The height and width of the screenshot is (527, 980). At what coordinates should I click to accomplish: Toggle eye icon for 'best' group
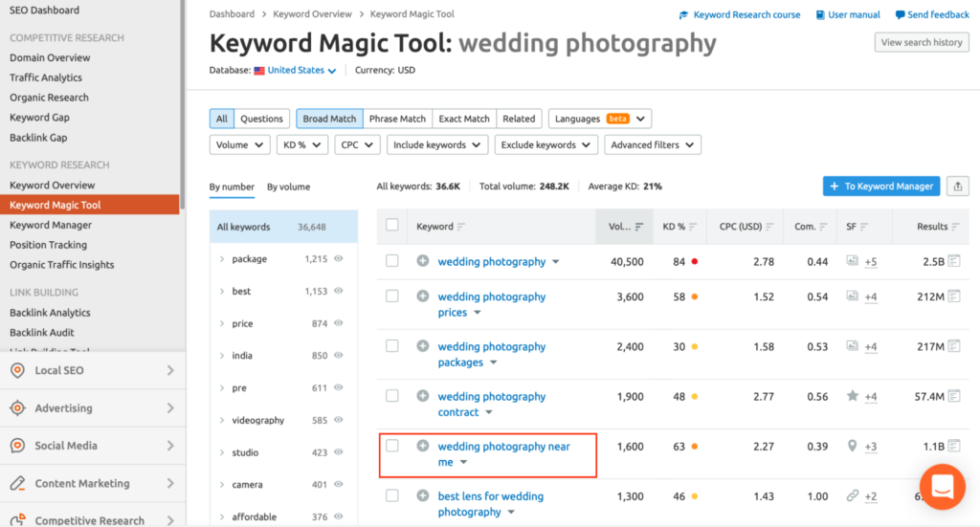pyautogui.click(x=338, y=291)
